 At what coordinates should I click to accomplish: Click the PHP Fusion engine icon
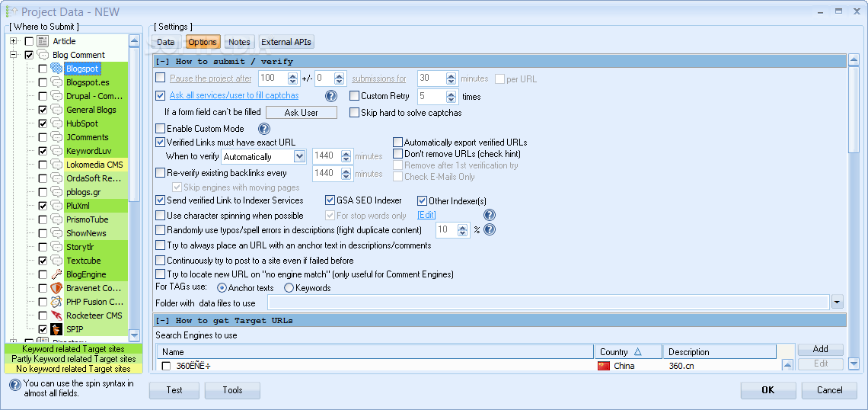(56, 302)
